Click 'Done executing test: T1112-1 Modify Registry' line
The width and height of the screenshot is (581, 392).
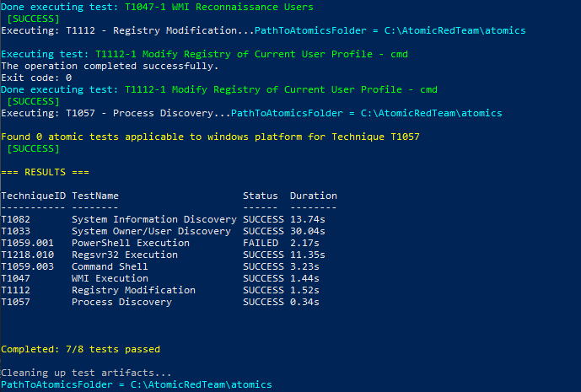pos(219,89)
